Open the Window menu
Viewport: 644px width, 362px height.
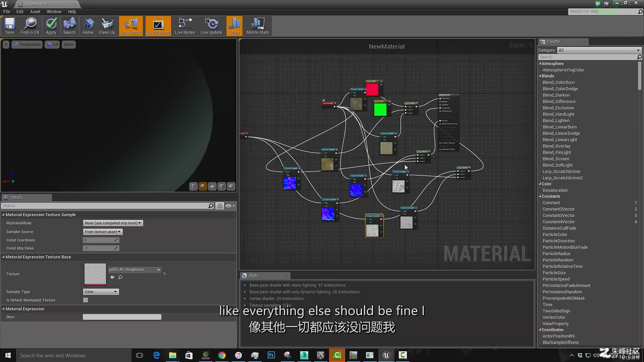(x=54, y=11)
